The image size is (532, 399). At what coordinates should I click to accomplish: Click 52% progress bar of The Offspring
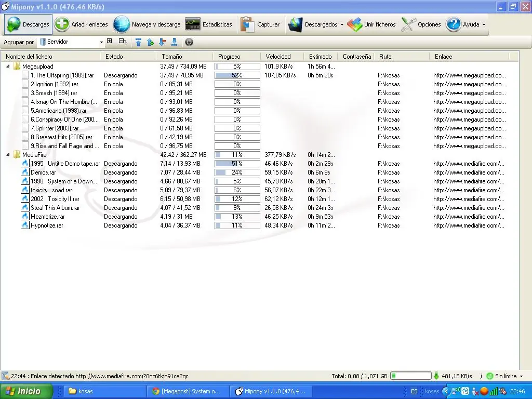click(237, 75)
